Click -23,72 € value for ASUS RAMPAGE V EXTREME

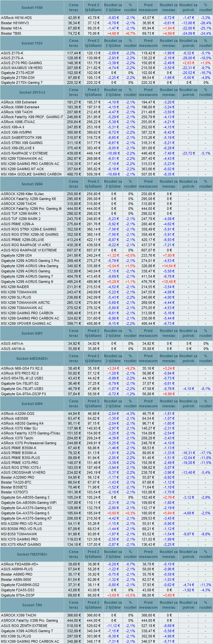[x=188, y=153]
